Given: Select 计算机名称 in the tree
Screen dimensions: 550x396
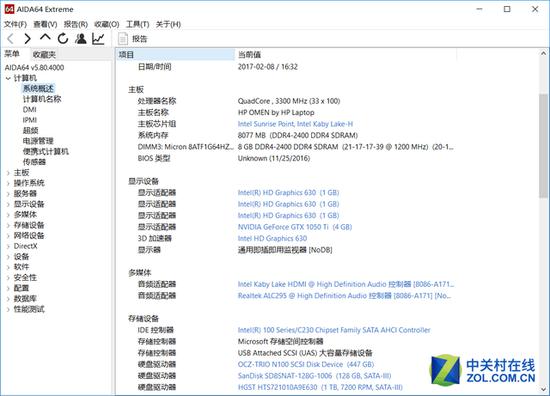Looking at the screenshot, I should 42,99.
